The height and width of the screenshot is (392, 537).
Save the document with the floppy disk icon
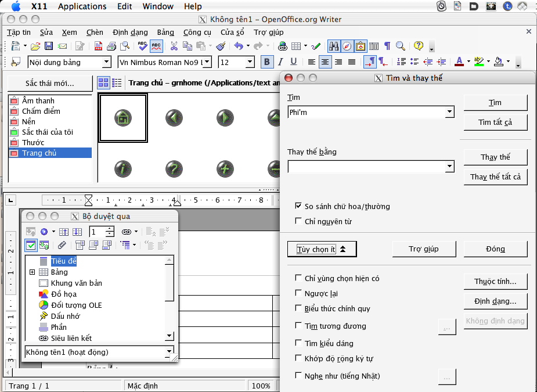49,46
